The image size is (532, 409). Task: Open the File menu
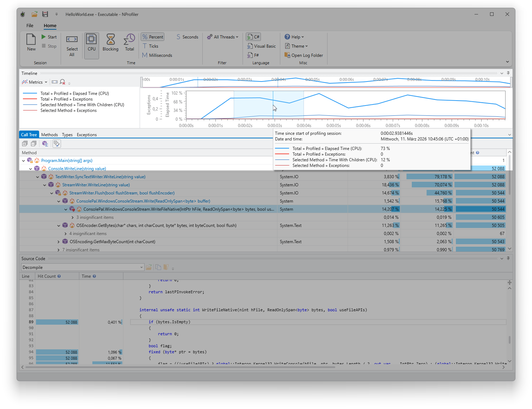click(30, 26)
